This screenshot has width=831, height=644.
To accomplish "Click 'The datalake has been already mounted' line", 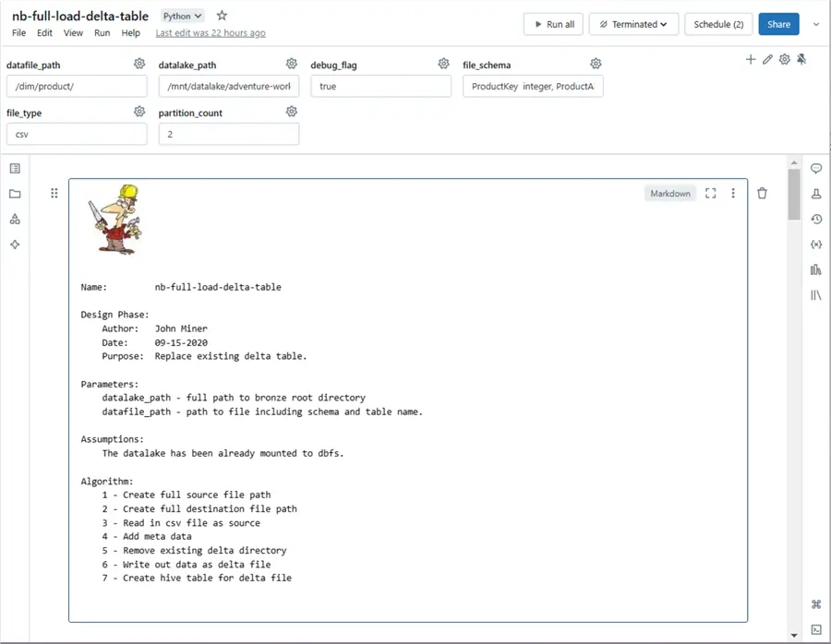I will click(223, 453).
